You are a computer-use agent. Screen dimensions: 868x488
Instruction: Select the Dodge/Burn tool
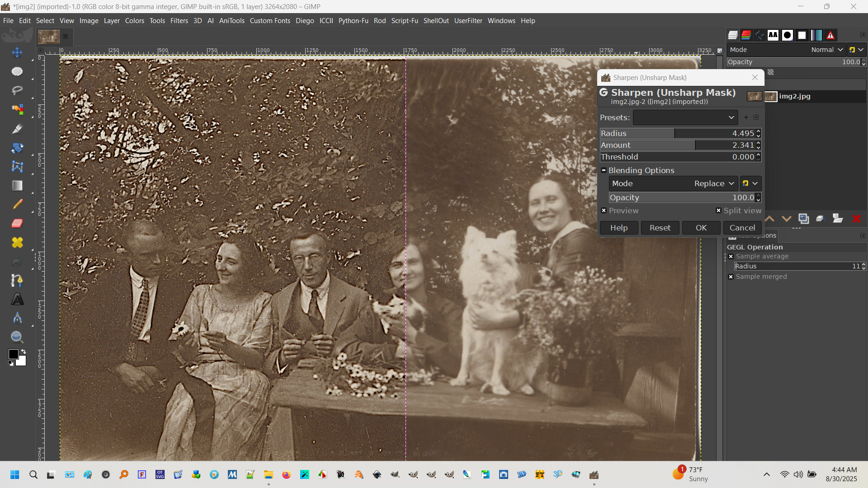(17, 262)
